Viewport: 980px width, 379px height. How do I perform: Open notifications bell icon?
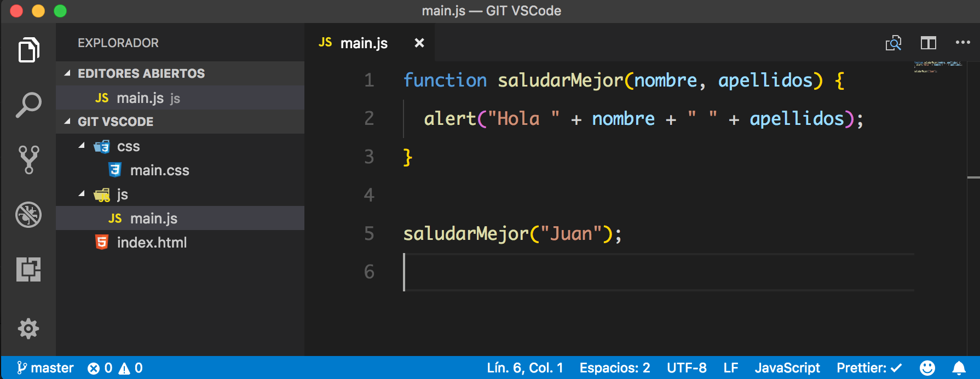[959, 368]
